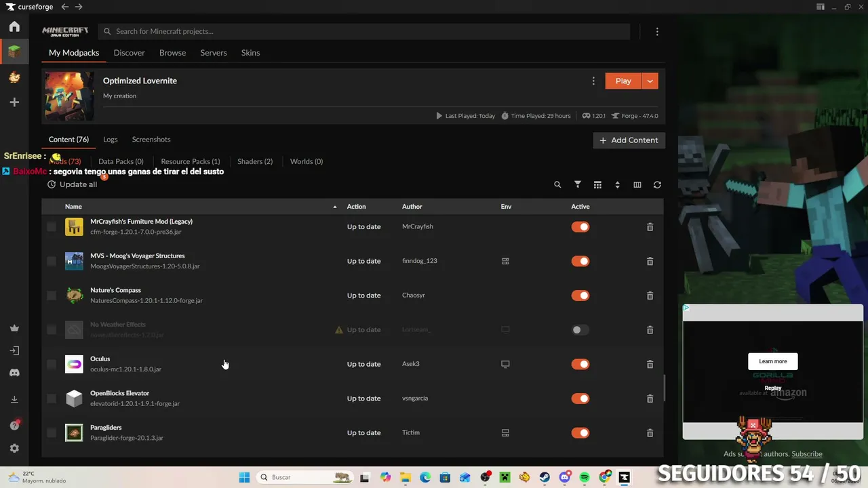Go back with the left arrow
Screen dimensions: 868x488
[64, 7]
